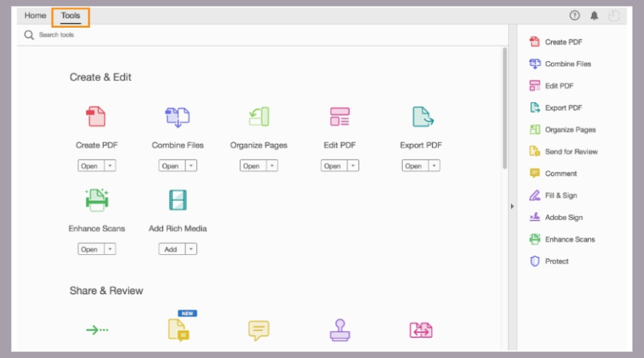The width and height of the screenshot is (644, 358).
Task: Select Edit PDF in right sidebar
Action: 552,85
